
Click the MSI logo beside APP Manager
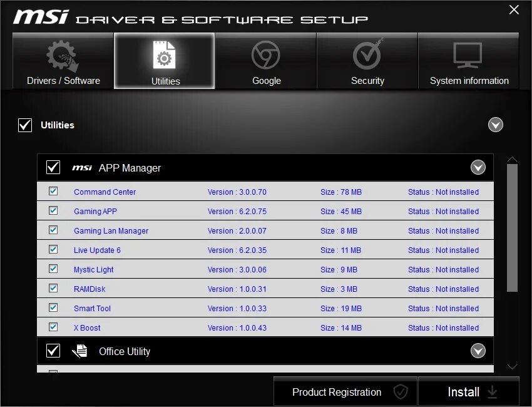pos(82,168)
